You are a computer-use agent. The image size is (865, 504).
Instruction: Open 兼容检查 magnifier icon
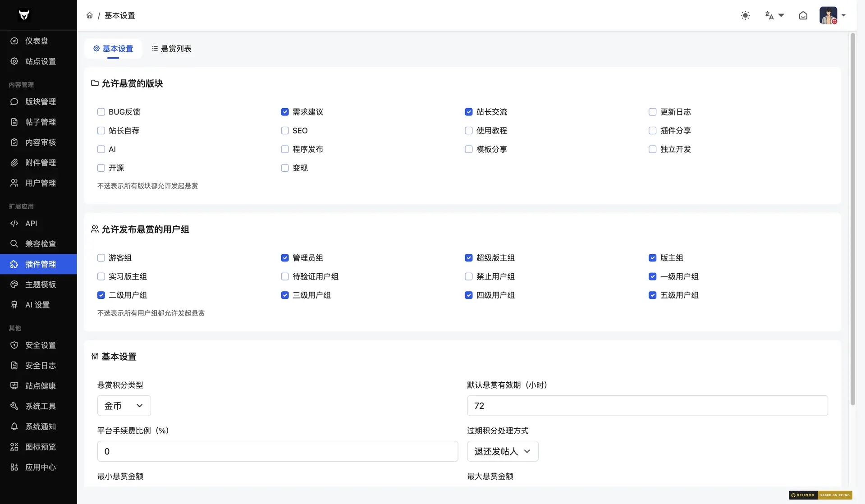tap(14, 244)
